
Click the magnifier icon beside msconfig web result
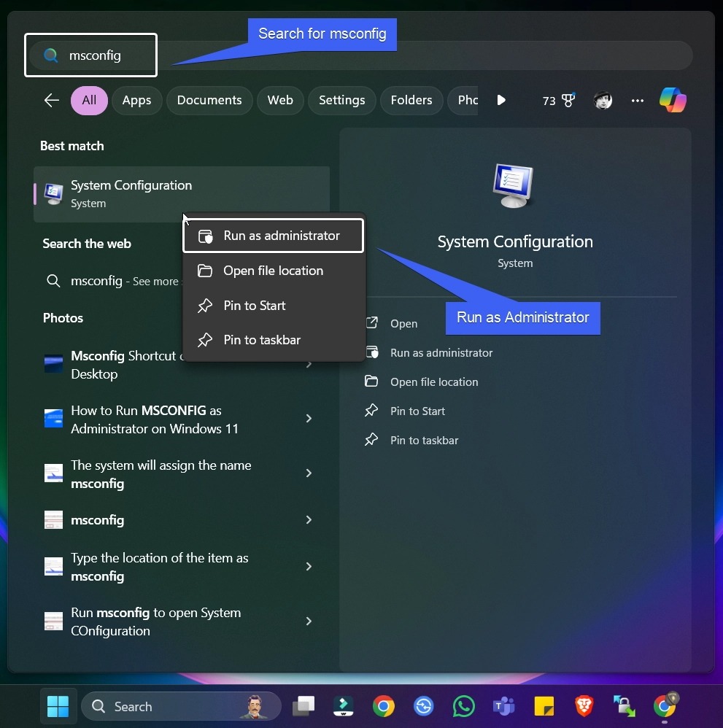point(53,281)
